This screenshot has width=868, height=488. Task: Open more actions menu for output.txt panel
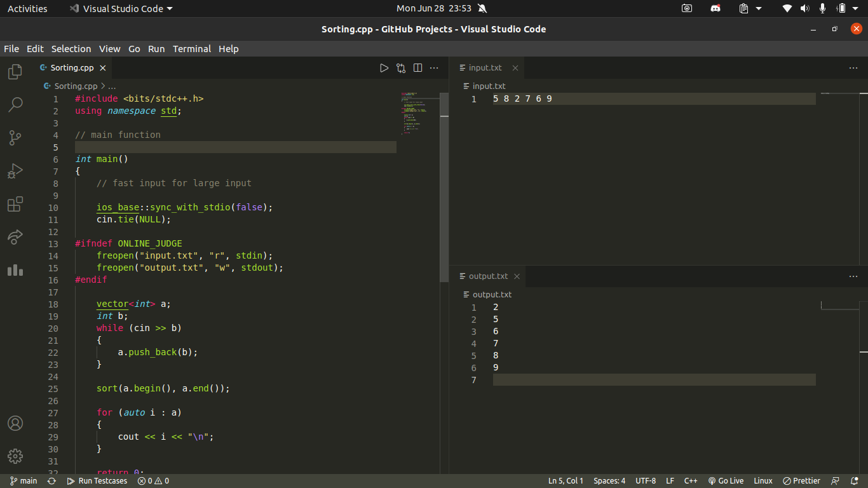coord(853,276)
